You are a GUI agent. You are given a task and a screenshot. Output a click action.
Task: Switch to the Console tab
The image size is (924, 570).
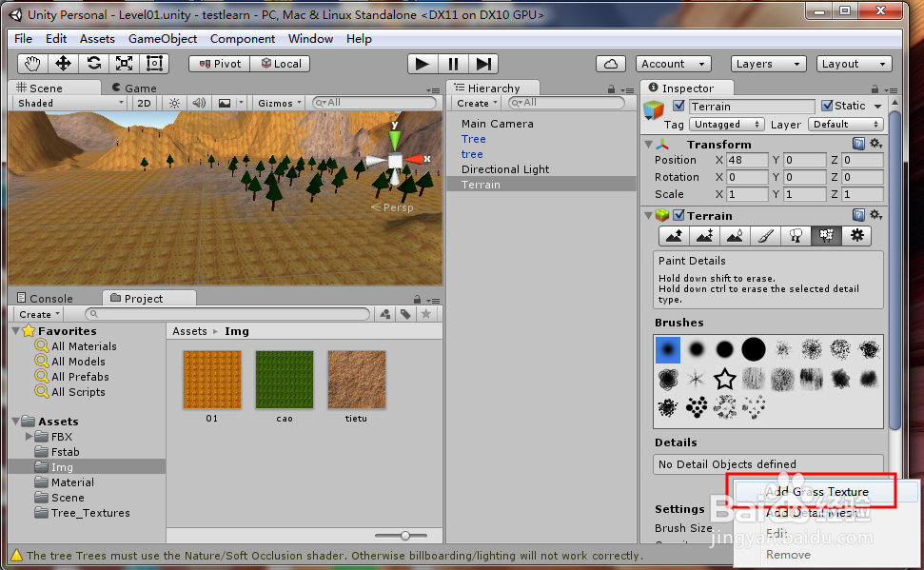click(x=46, y=299)
